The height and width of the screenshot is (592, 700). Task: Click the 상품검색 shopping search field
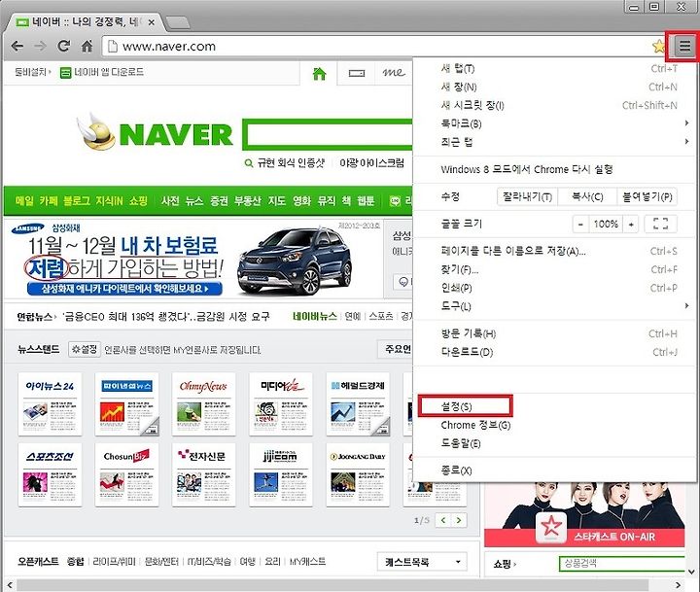[x=621, y=564]
